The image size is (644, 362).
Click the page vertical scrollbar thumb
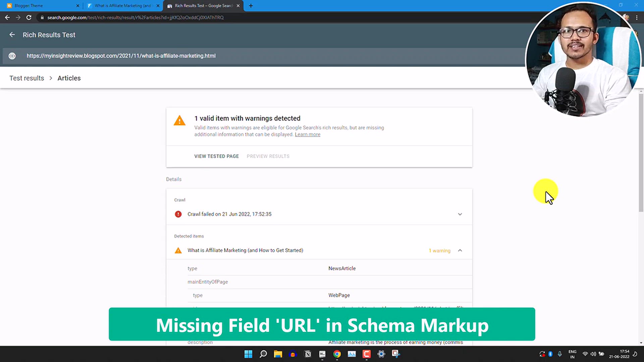coord(641,153)
